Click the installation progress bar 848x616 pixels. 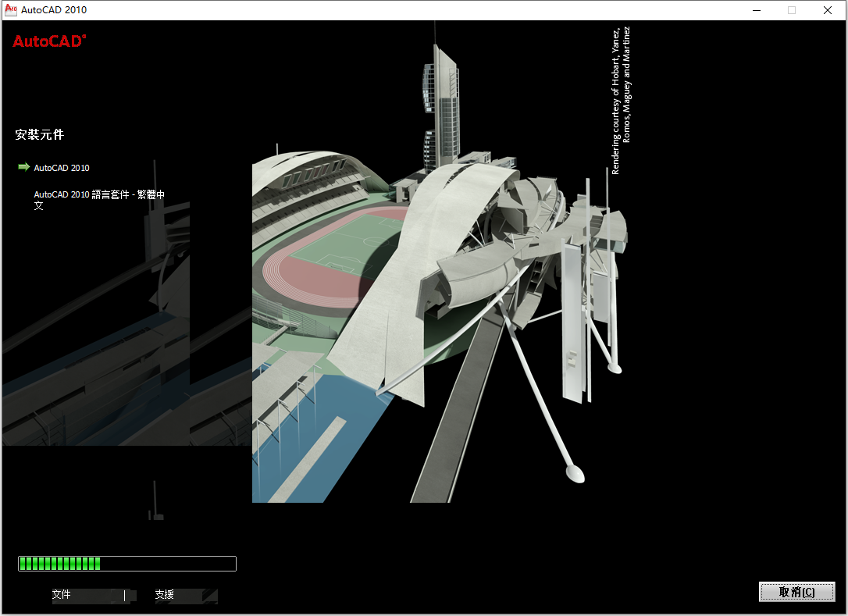[127, 564]
